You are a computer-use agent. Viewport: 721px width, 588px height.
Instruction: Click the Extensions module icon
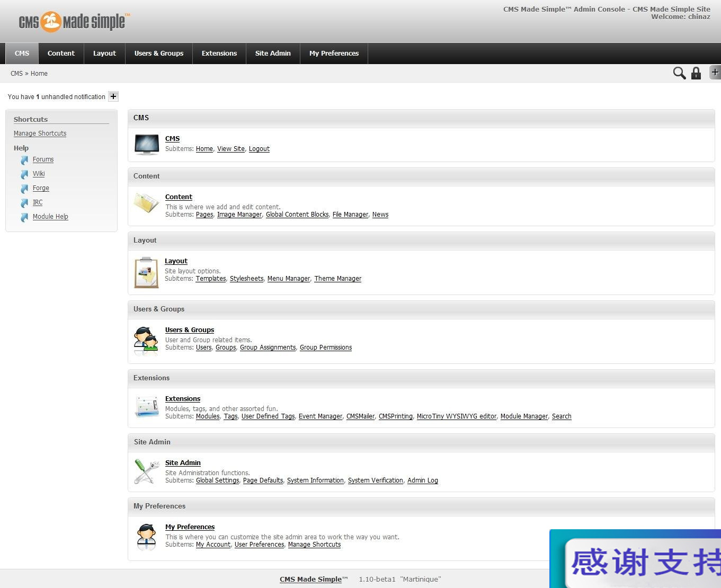[147, 406]
